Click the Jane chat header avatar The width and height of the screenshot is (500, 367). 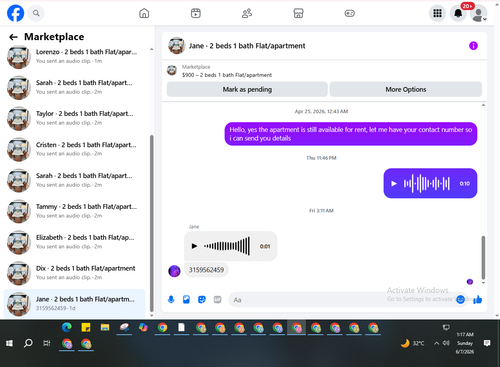pos(176,46)
